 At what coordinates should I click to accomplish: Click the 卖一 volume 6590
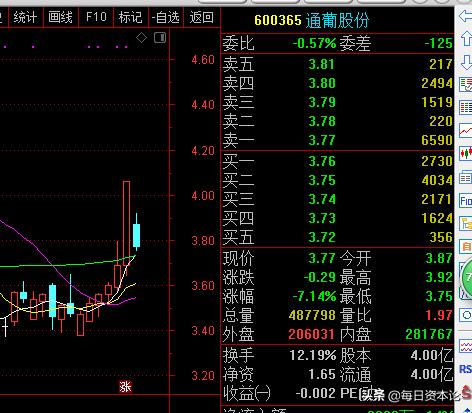point(437,140)
